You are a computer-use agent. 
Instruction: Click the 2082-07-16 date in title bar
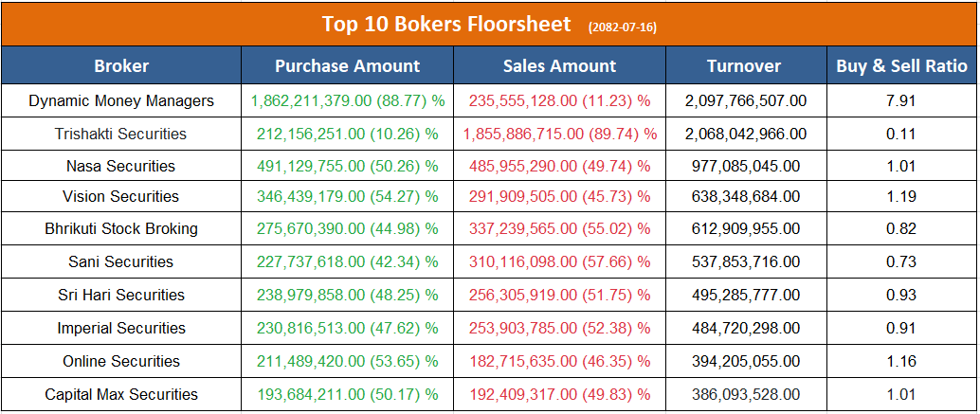pos(622,27)
